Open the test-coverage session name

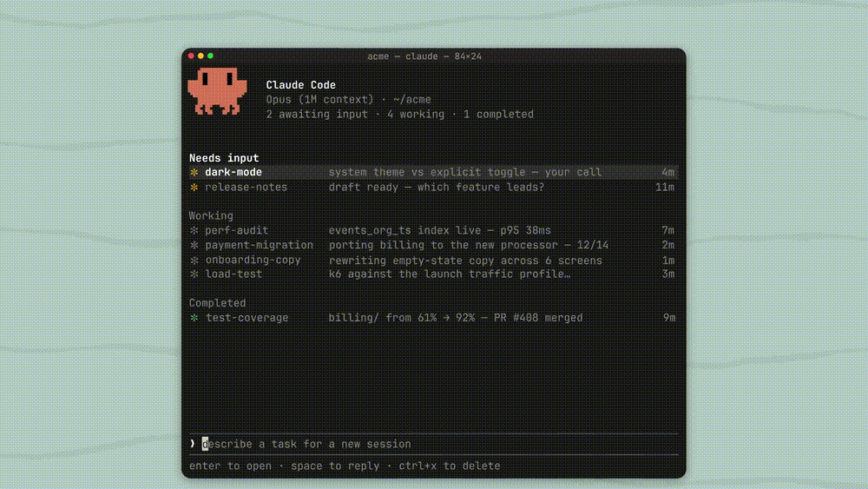247,318
